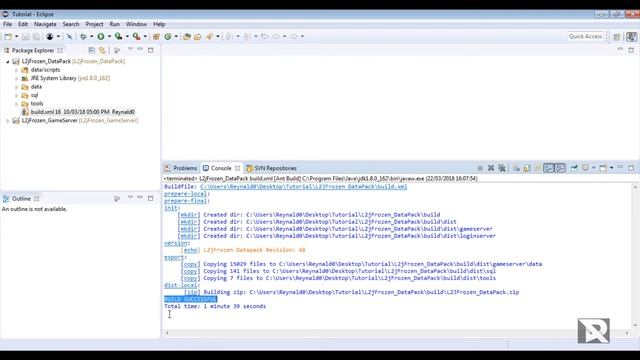The height and width of the screenshot is (360, 640).
Task: Click the prepare-local target link
Action: point(185,194)
